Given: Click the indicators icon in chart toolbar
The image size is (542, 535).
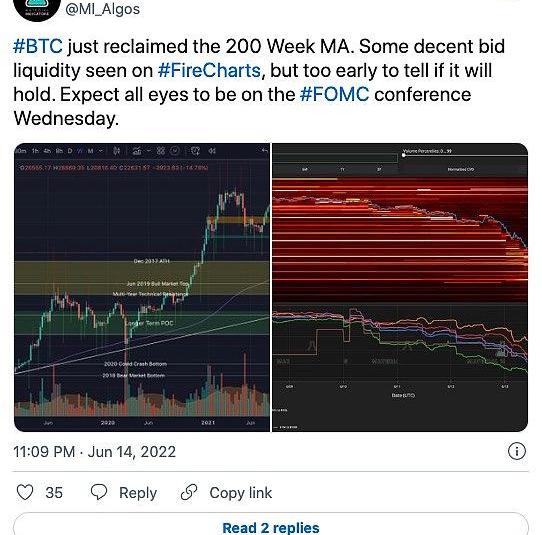Looking at the screenshot, I should 137,151.
